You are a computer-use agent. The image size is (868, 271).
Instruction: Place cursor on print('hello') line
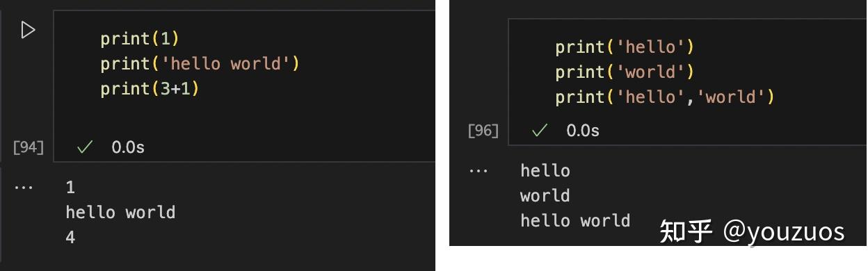(625, 47)
